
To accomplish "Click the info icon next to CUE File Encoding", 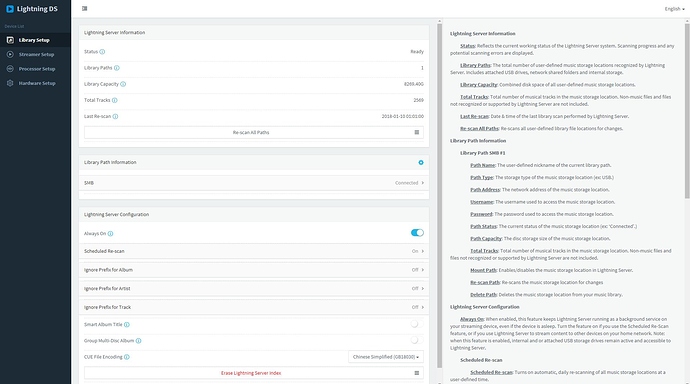I will (x=127, y=357).
